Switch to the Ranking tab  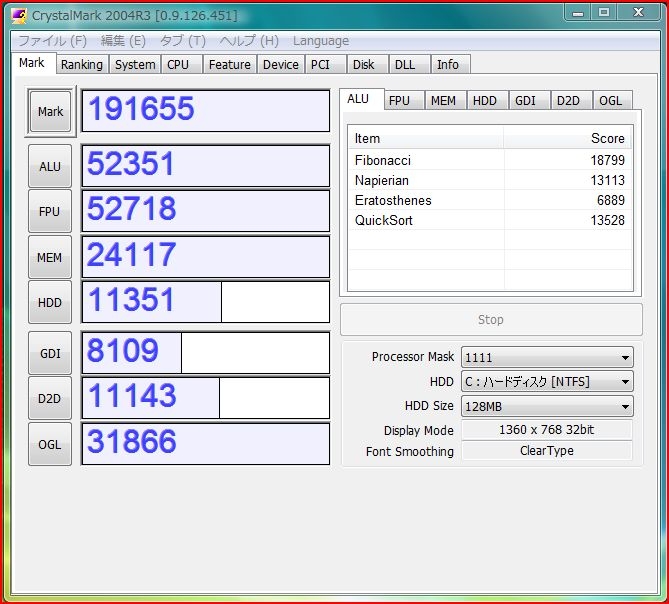pyautogui.click(x=82, y=64)
